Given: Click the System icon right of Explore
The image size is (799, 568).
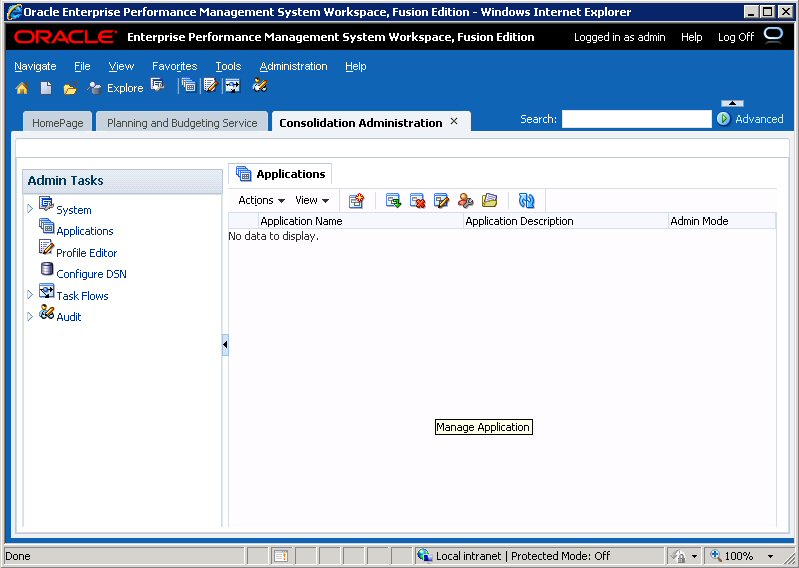Looking at the screenshot, I should click(x=157, y=85).
